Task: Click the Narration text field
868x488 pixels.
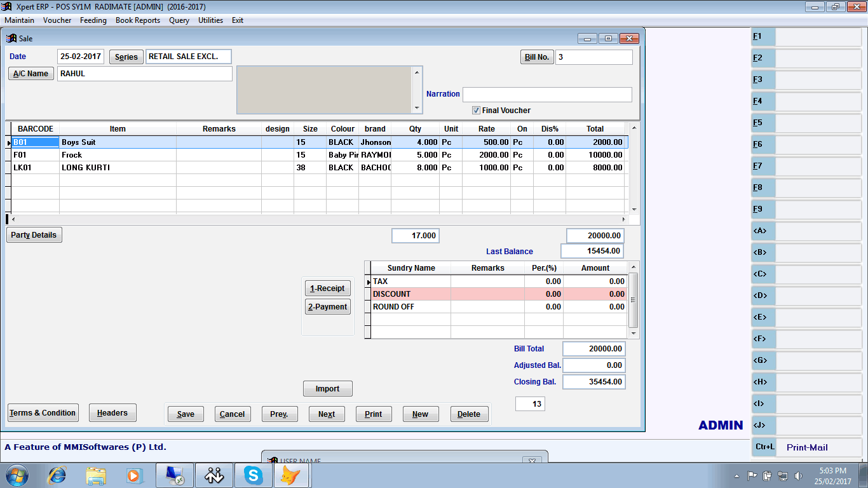Action: (546, 95)
